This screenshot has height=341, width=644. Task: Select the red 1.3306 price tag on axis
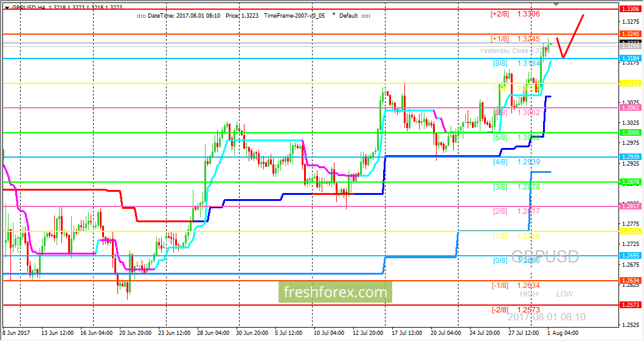pos(630,9)
